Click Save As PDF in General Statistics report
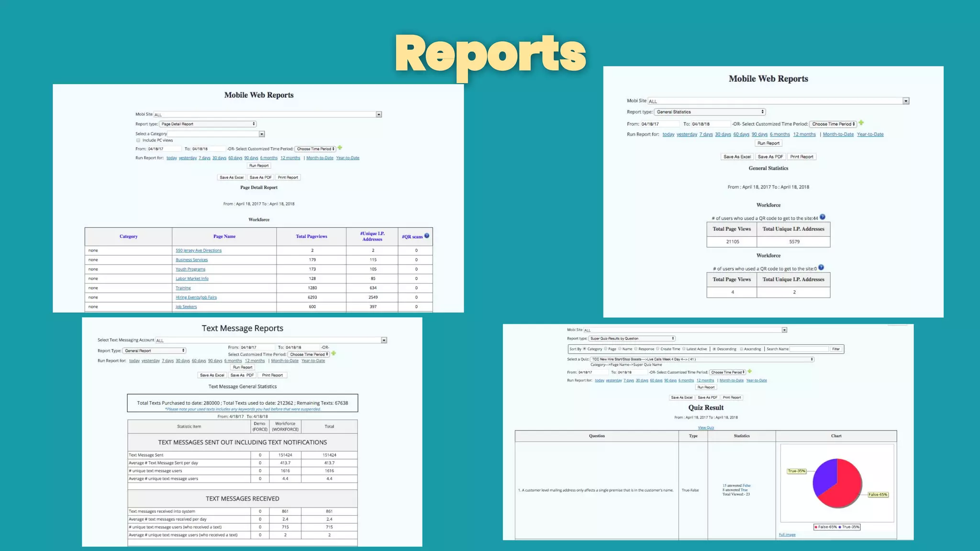 click(x=770, y=157)
